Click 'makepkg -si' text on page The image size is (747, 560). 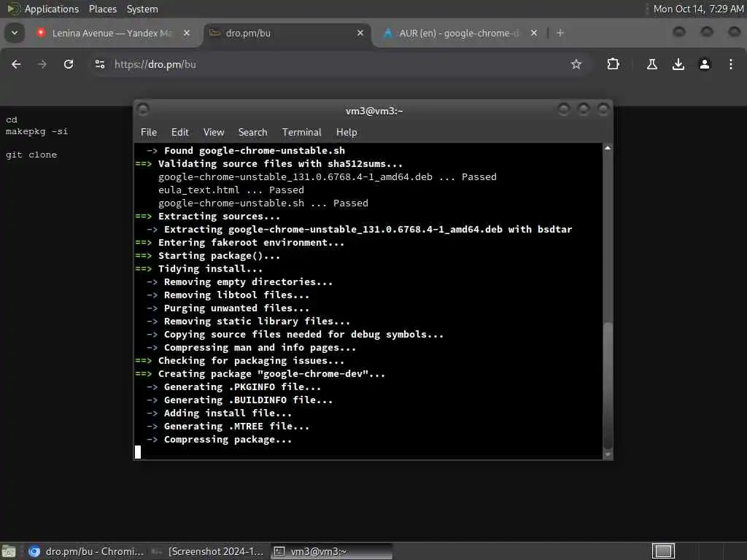pyautogui.click(x=36, y=131)
